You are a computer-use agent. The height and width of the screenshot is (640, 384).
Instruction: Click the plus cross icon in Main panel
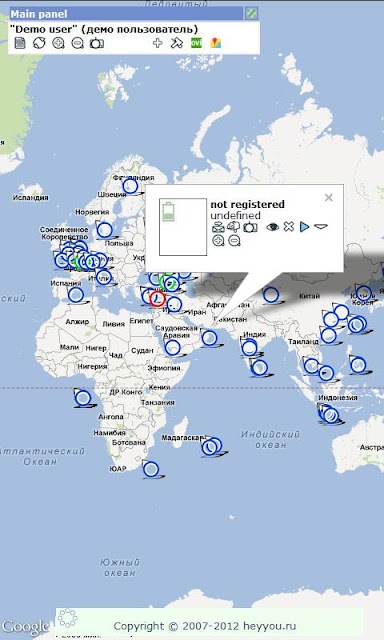pos(158,43)
